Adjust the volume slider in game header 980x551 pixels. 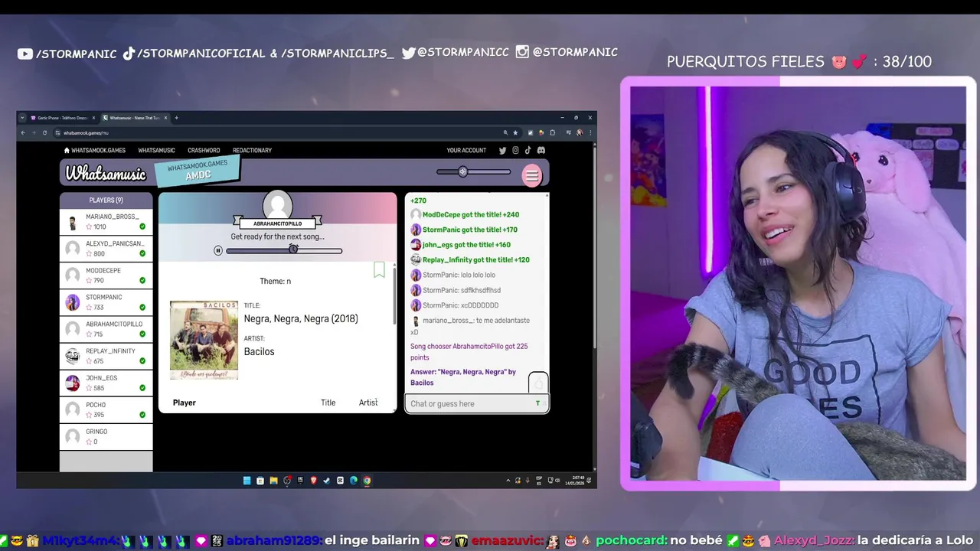(x=473, y=171)
